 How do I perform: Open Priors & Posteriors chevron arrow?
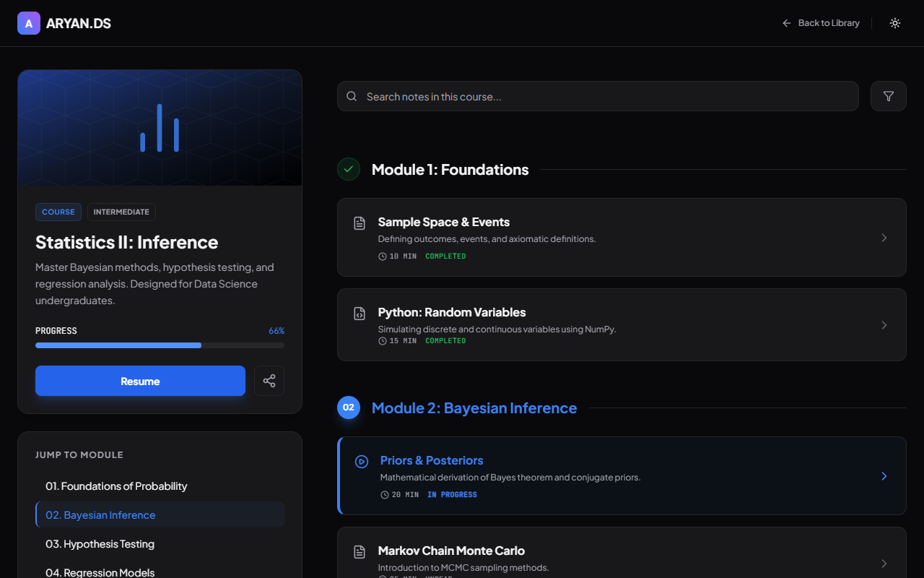click(x=884, y=476)
